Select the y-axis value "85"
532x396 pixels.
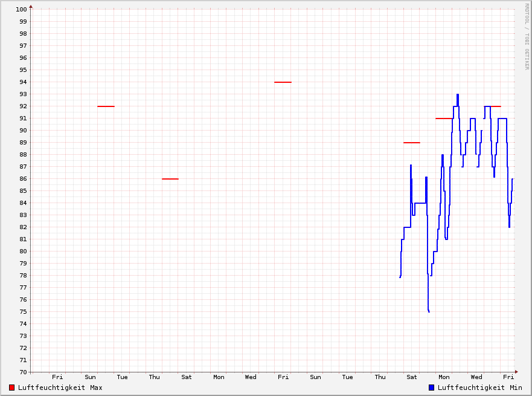pyautogui.click(x=23, y=191)
